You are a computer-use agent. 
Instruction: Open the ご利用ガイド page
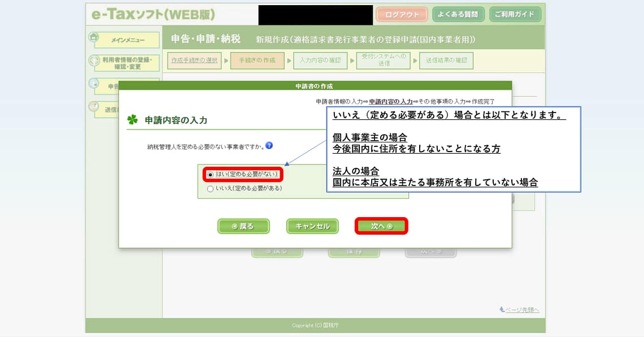[515, 15]
